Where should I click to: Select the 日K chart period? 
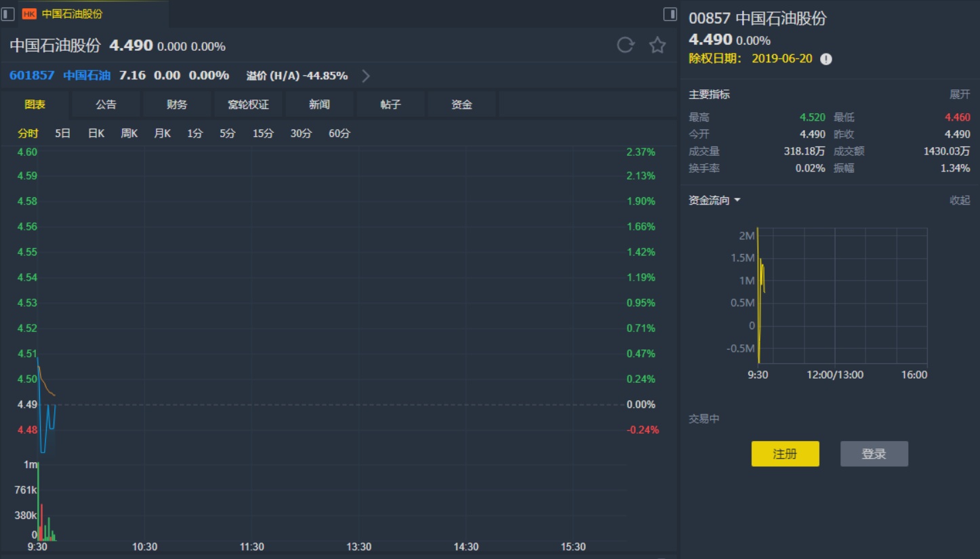96,133
